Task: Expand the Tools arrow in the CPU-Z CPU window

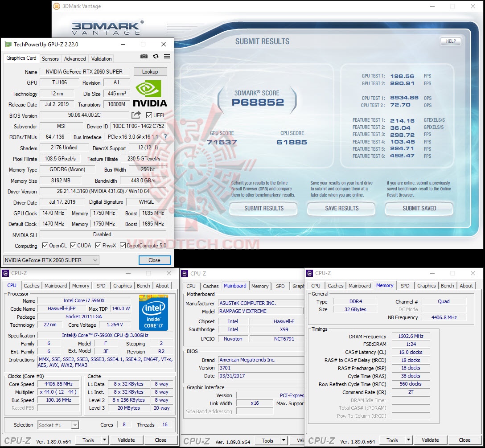Action: point(105,440)
